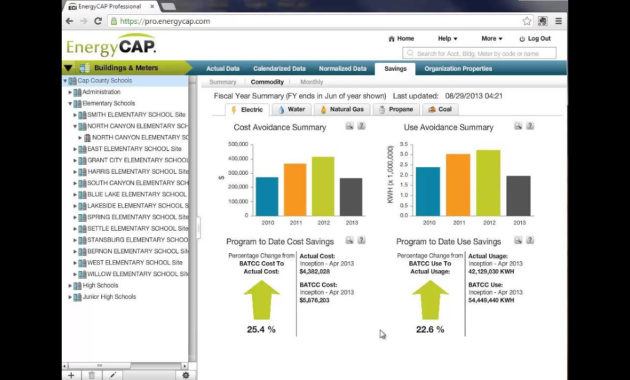Select the Water commodity tab

[292, 110]
